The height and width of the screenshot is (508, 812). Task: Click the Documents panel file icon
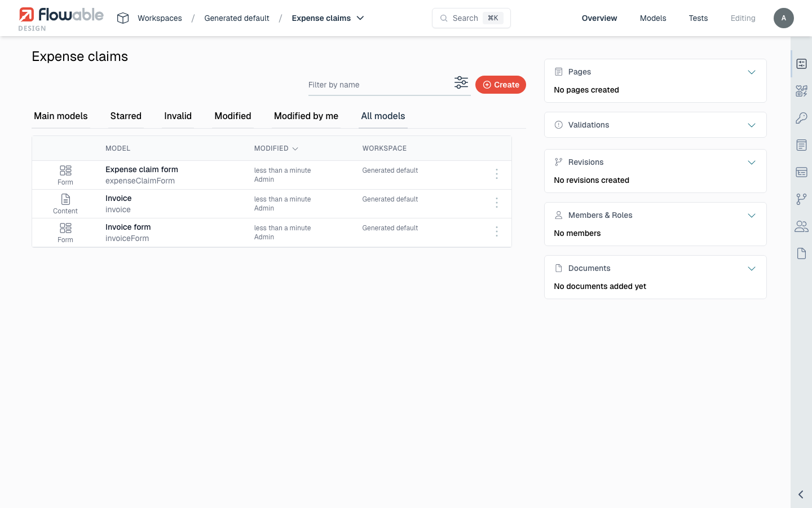click(559, 268)
